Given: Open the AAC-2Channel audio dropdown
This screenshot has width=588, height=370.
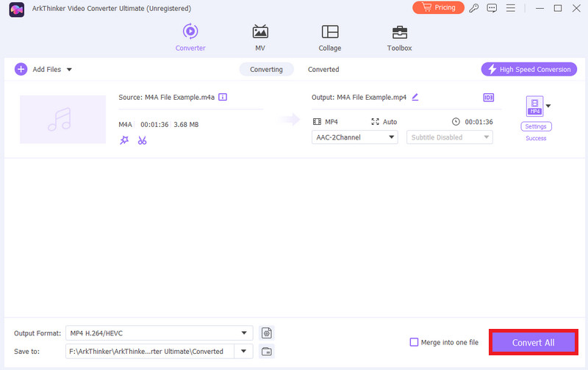Looking at the screenshot, I should [354, 137].
